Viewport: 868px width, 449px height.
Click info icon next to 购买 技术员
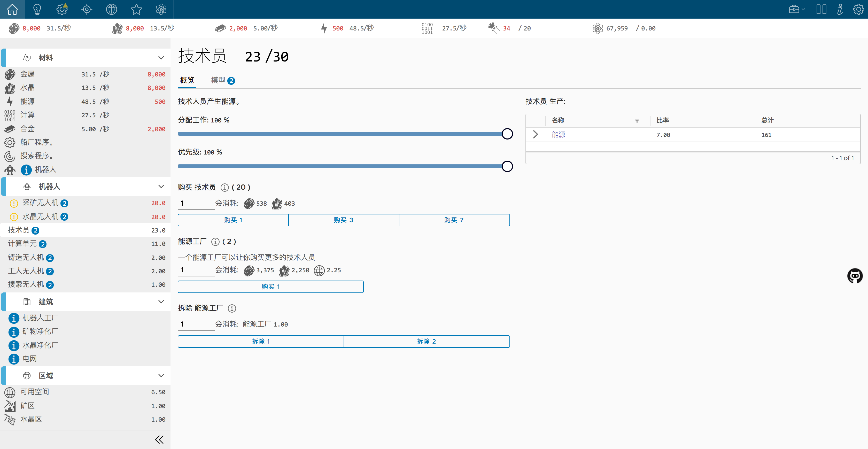[224, 187]
